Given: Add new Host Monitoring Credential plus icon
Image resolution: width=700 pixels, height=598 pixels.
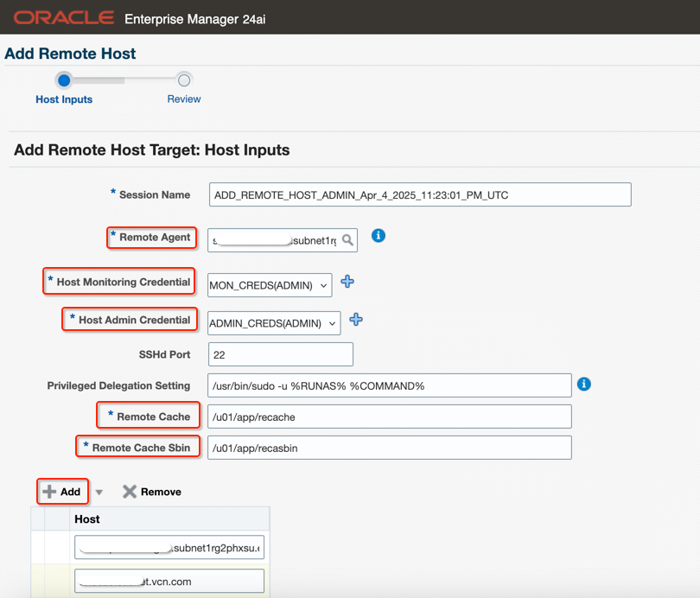Looking at the screenshot, I should [347, 282].
